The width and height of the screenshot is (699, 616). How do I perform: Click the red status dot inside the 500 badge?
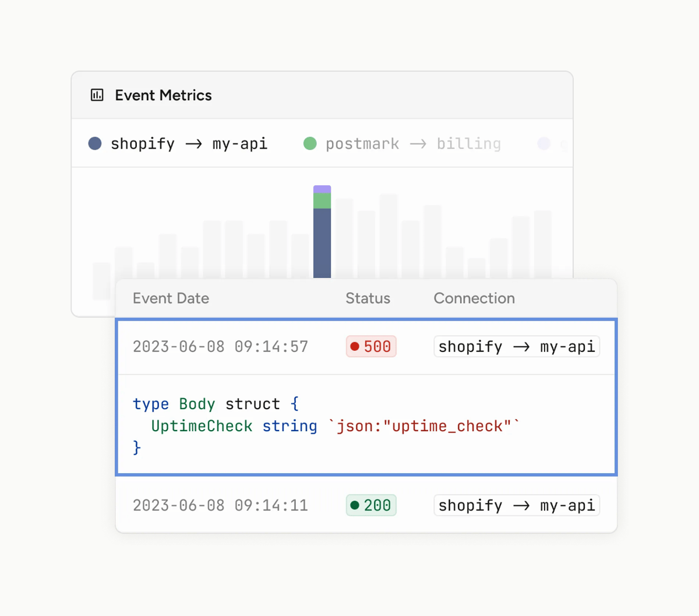pyautogui.click(x=355, y=346)
